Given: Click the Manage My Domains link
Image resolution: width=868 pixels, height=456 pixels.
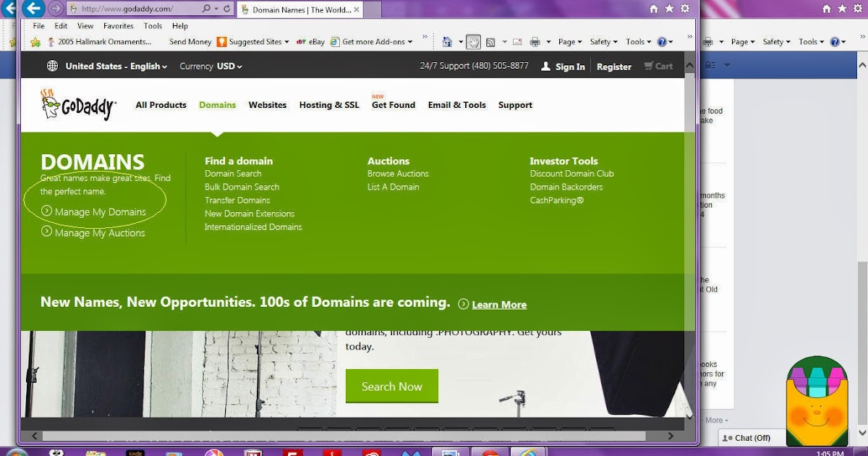Looking at the screenshot, I should [101, 212].
